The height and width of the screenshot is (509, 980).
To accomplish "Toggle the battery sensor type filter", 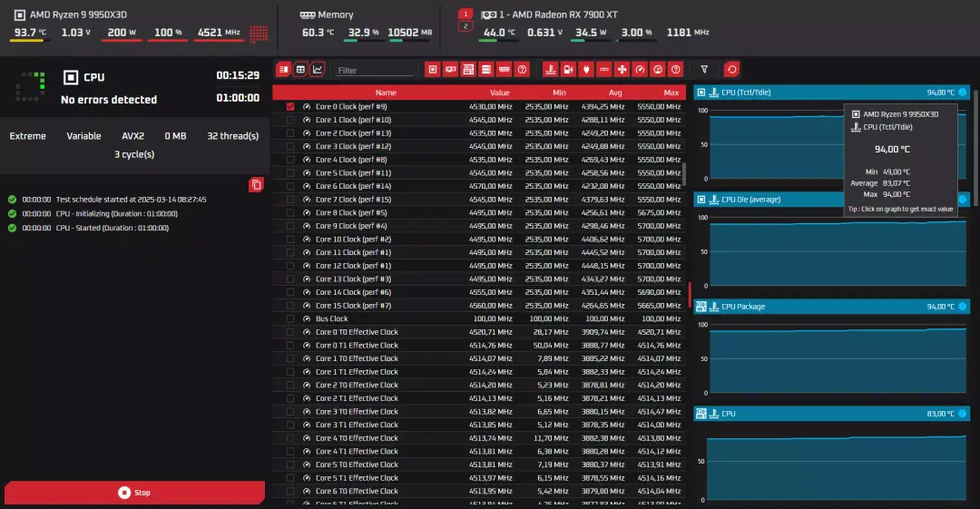I will [568, 69].
